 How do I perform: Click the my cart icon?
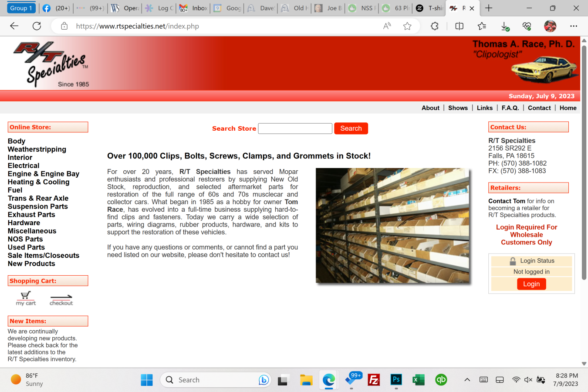[x=26, y=298]
